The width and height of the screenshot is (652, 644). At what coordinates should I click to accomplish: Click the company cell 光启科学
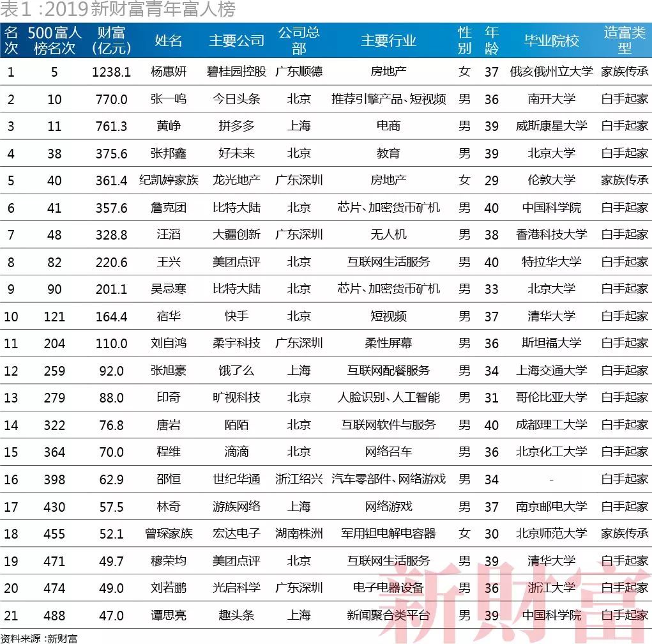(237, 587)
